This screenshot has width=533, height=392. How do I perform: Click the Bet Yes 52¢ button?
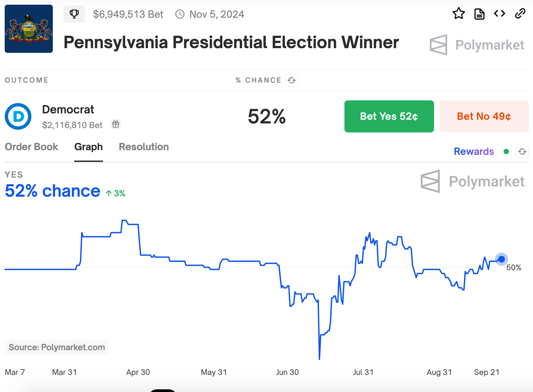389,116
